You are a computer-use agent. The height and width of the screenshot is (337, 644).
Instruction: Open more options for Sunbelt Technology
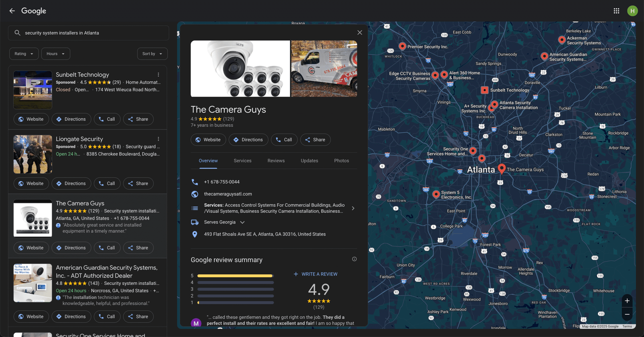158,75
